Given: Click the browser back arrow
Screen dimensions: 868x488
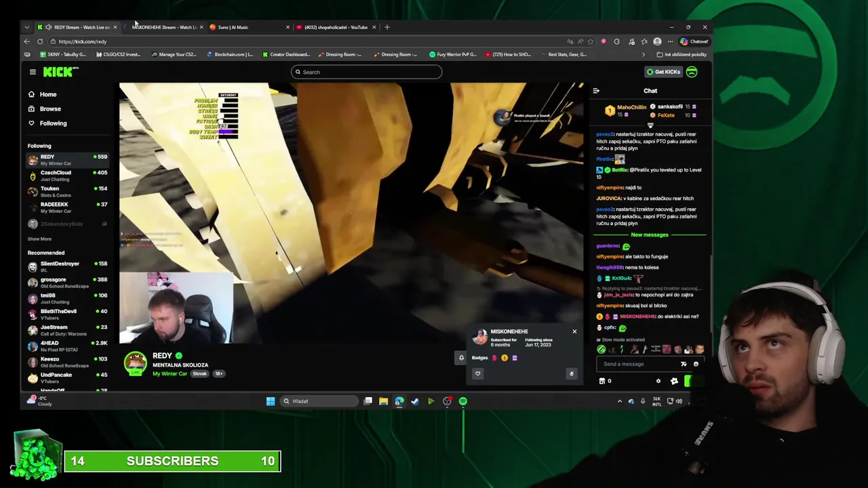Looking at the screenshot, I should [27, 41].
